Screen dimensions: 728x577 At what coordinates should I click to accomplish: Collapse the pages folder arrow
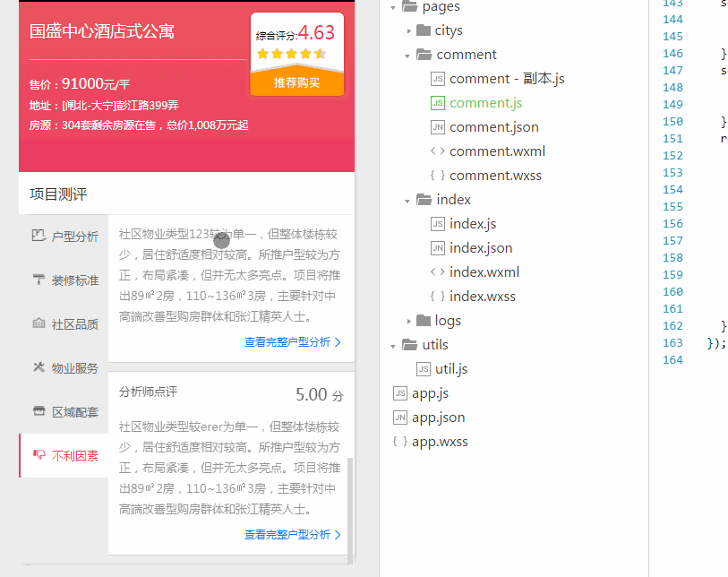pos(393,7)
